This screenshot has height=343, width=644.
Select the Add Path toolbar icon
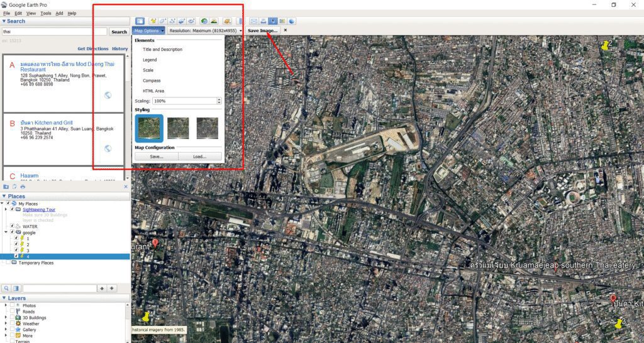pos(172,21)
